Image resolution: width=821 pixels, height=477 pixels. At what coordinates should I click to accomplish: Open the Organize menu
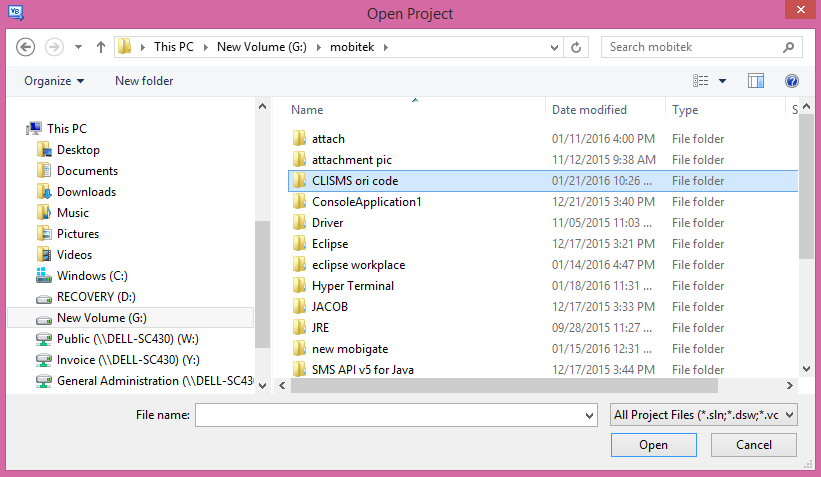(x=54, y=80)
